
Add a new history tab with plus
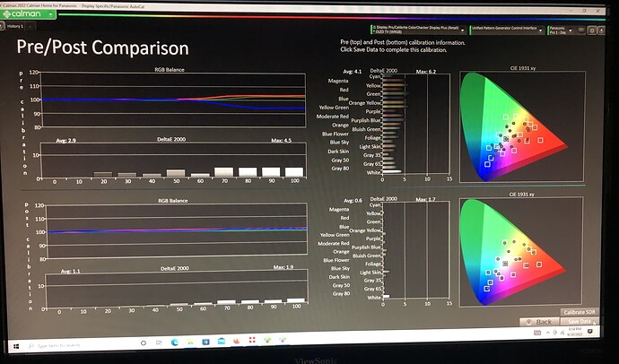point(30,26)
